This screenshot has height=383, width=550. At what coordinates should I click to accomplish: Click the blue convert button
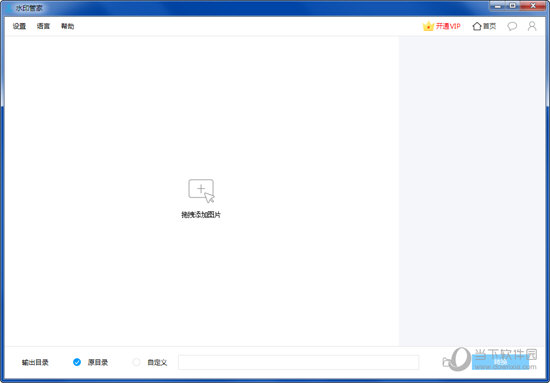click(x=500, y=362)
